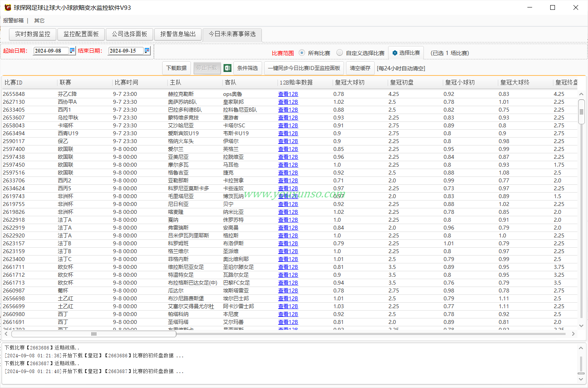The width and height of the screenshot is (588, 388).
Task: Select the 乌拉甲秋 league cell
Action: pos(68,118)
